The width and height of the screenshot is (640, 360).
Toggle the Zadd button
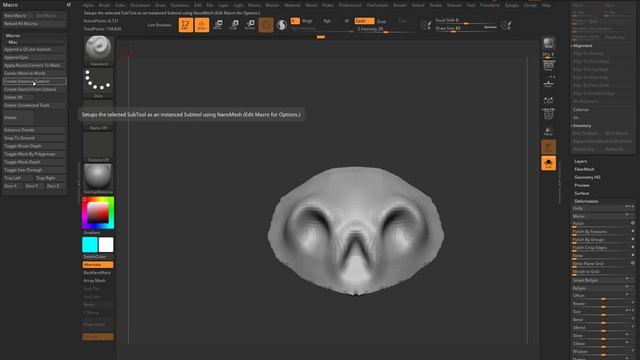(364, 21)
